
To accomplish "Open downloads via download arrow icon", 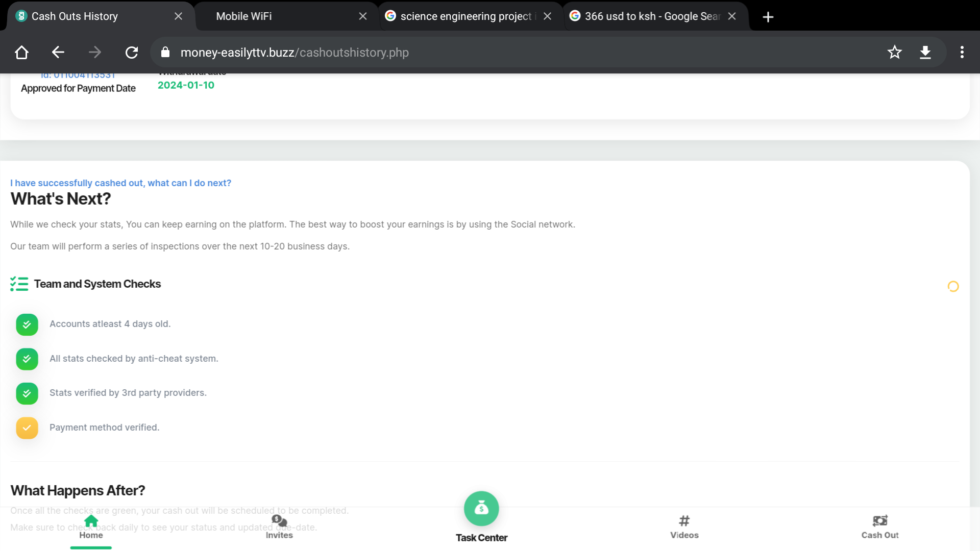I will pyautogui.click(x=925, y=52).
